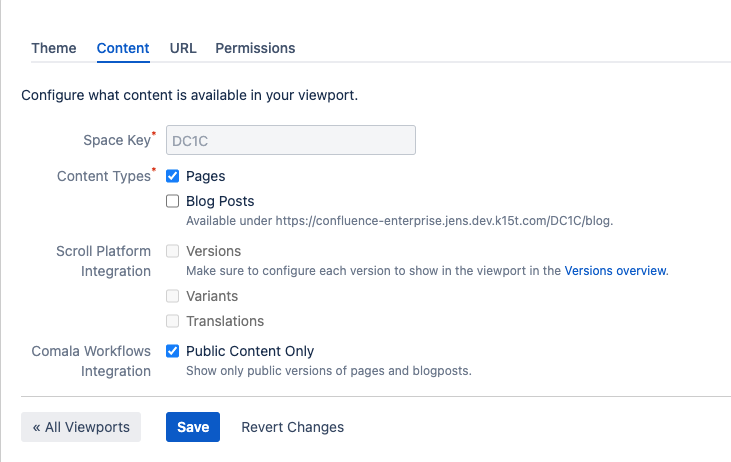The width and height of the screenshot is (731, 462).
Task: Enable the Blog Posts checkbox box
Action: (173, 201)
